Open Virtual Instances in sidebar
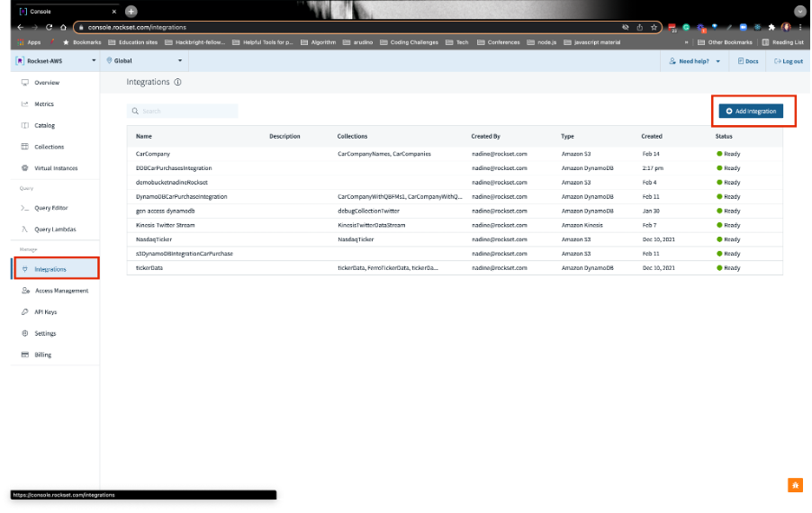This screenshot has height=513, width=812. coord(56,168)
